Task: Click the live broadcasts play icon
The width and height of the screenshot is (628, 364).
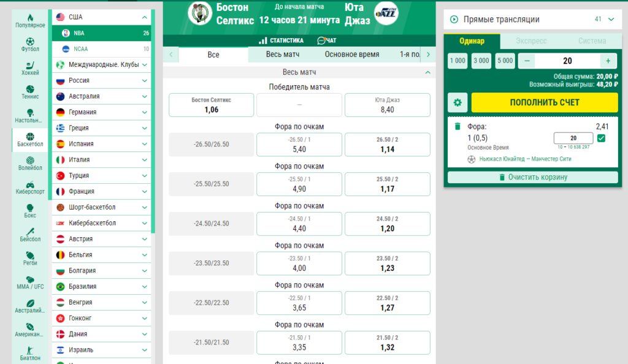Action: click(454, 19)
